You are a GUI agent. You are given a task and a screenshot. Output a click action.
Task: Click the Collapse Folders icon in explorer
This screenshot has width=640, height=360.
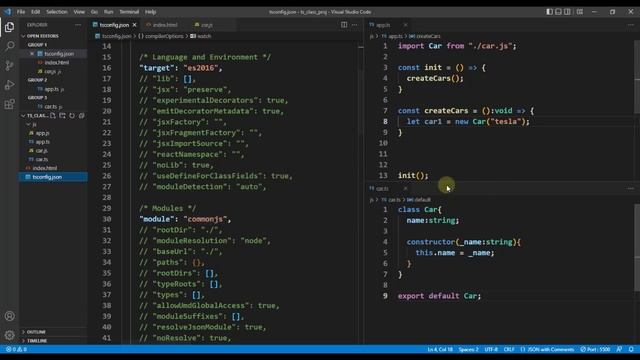pos(81,116)
